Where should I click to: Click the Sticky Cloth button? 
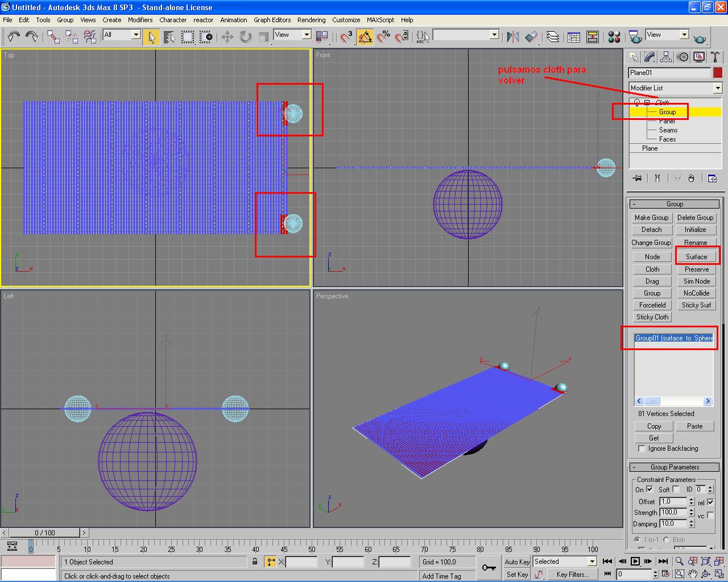click(652, 317)
